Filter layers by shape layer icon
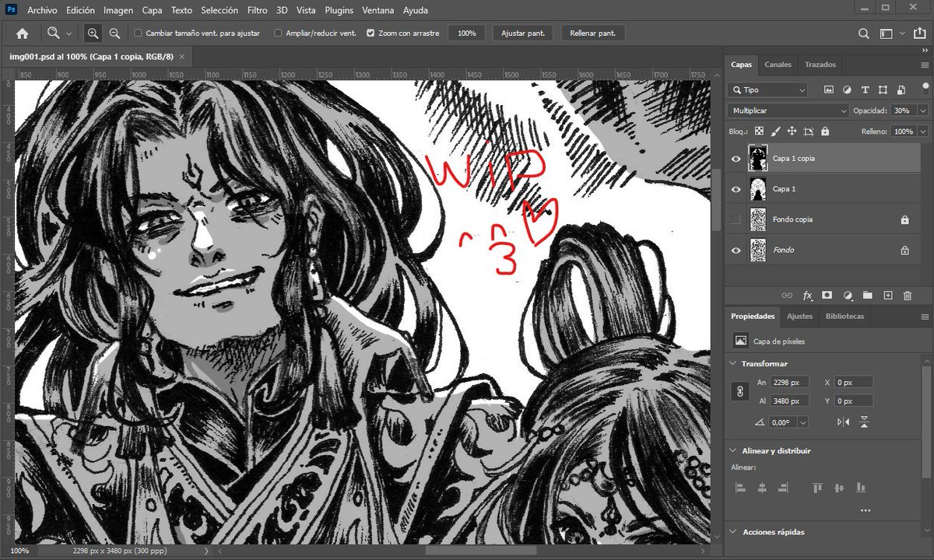The width and height of the screenshot is (934, 560). pyautogui.click(x=883, y=90)
